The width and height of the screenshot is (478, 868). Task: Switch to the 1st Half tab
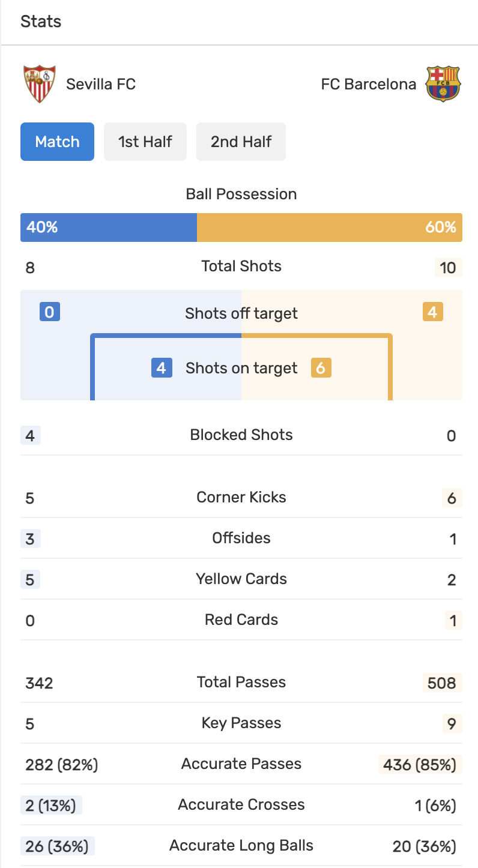145,142
